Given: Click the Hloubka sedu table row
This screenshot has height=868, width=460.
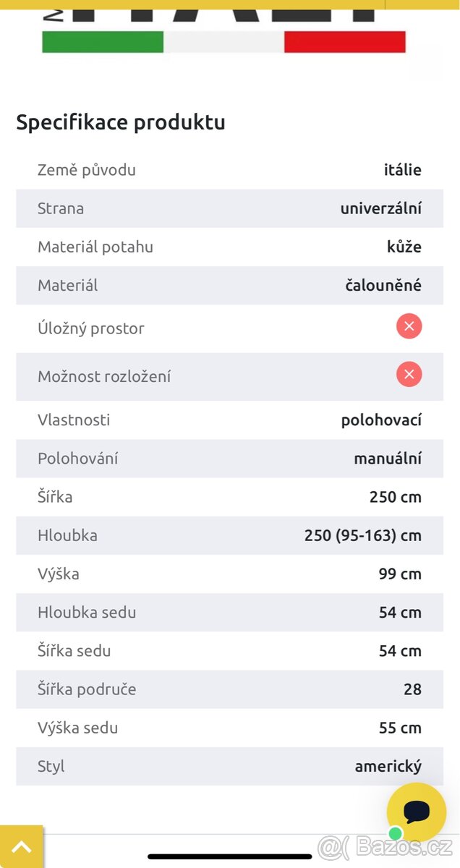Looking at the screenshot, I should (229, 613).
